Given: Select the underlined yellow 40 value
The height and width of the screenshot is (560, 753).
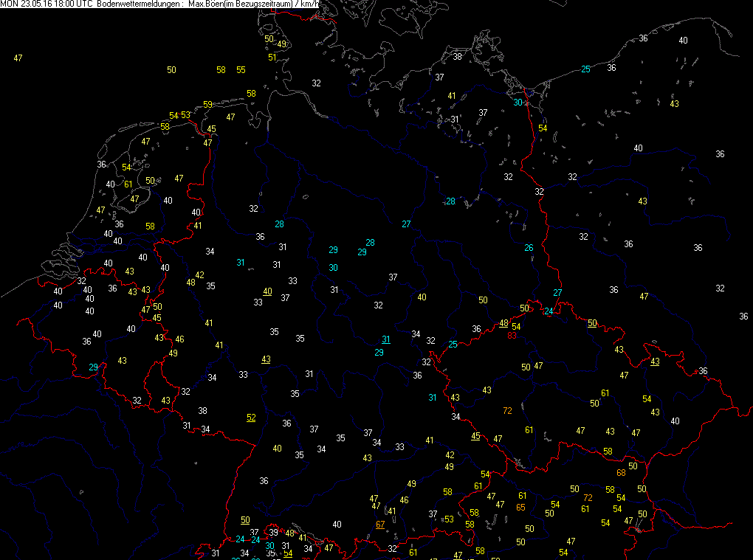Looking at the screenshot, I should tap(267, 291).
